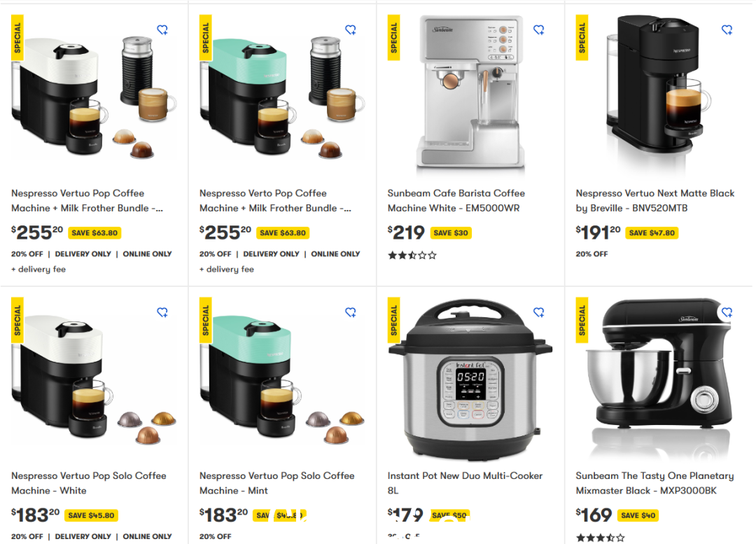Save Sunbeam Cafe Barista to wishlist
Image resolution: width=756 pixels, height=544 pixels.
click(538, 30)
